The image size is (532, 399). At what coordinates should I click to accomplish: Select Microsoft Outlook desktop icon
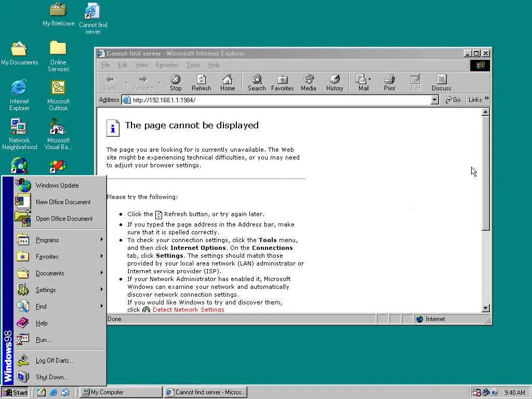coord(58,95)
